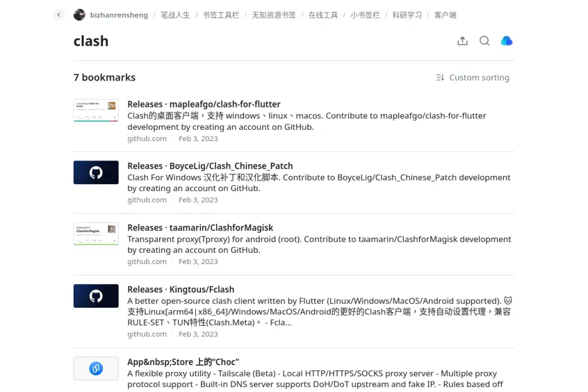
Task: Click the back chevron button
Action: coord(59,15)
